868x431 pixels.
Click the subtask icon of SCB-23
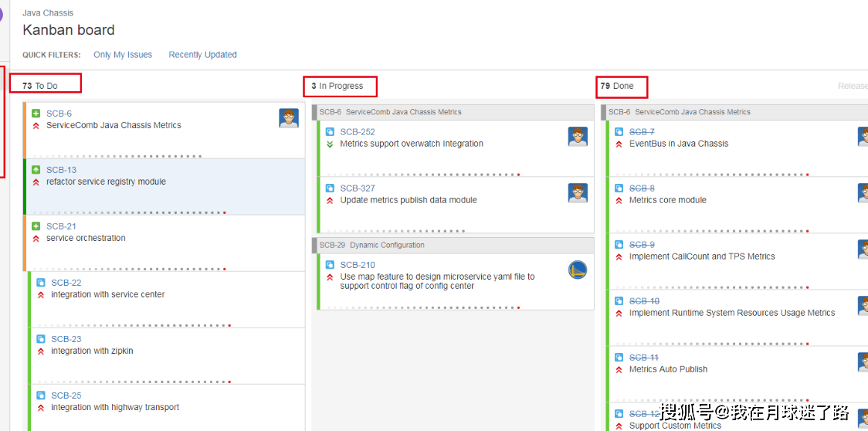click(x=41, y=340)
